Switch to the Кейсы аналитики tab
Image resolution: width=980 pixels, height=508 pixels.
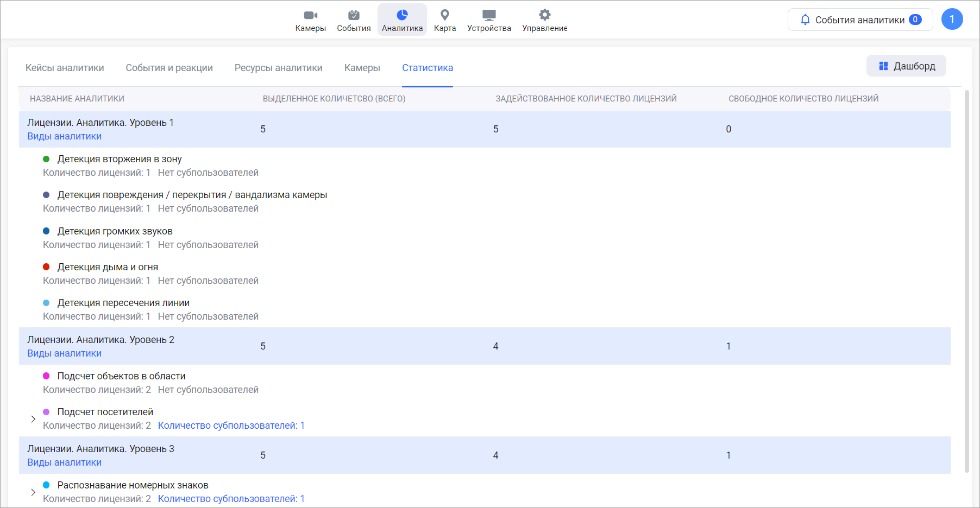tap(65, 68)
